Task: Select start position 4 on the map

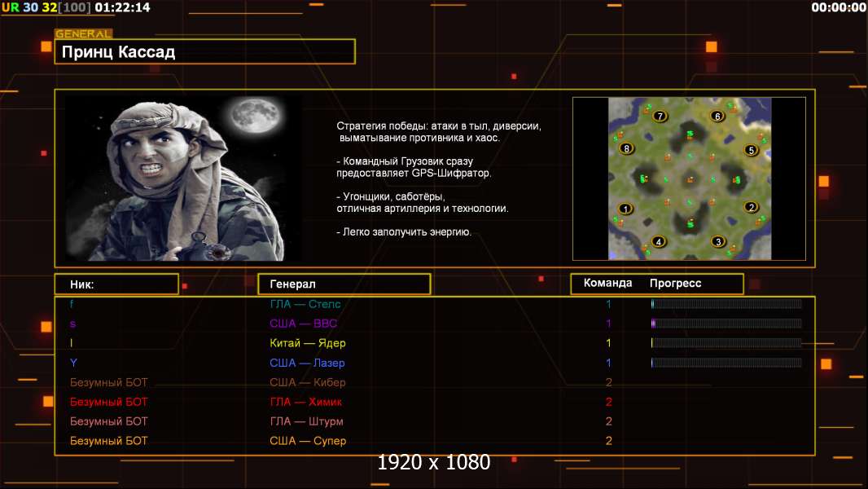Action: pos(659,241)
